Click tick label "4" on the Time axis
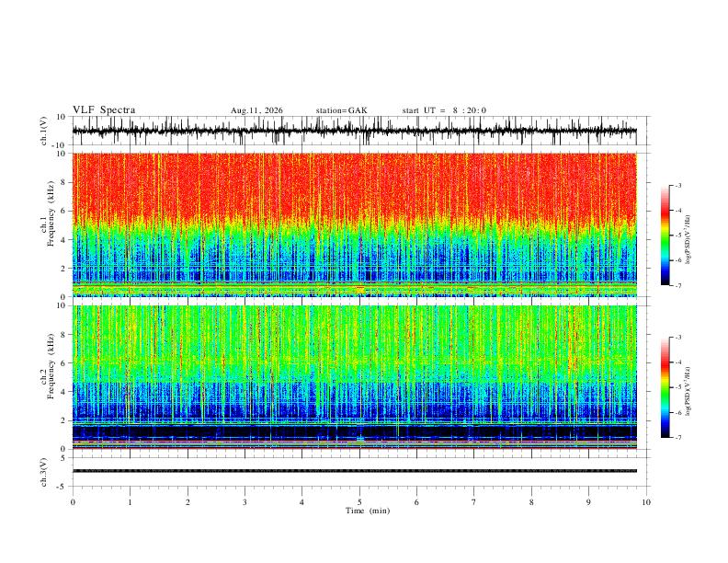The height and width of the screenshot is (563, 728). click(x=302, y=502)
